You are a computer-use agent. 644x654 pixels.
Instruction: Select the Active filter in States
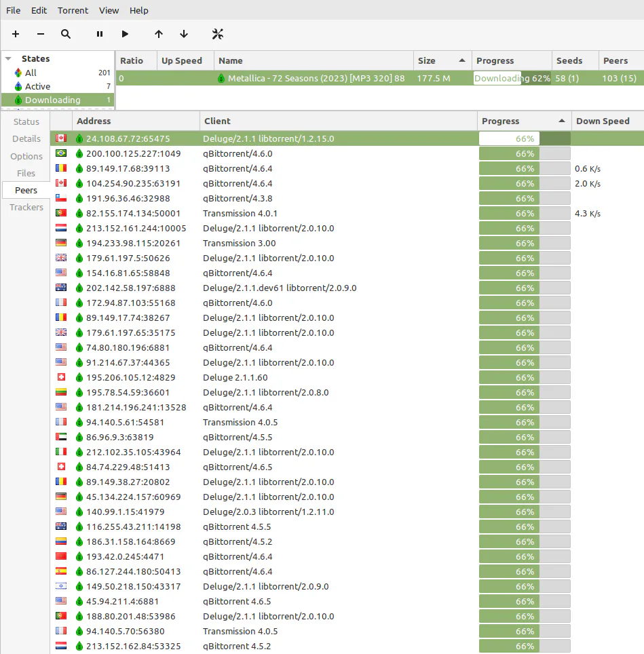pyautogui.click(x=58, y=86)
